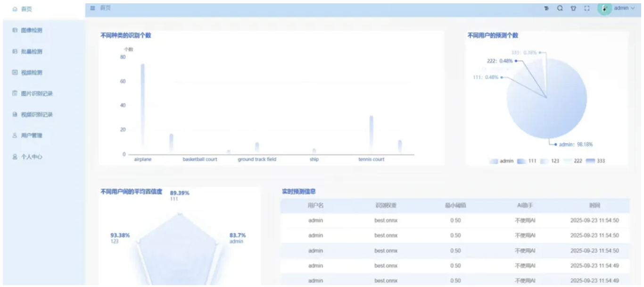Collapse sidebar with the hamburger icon
Image resolution: width=644 pixels, height=287 pixels.
[93, 8]
